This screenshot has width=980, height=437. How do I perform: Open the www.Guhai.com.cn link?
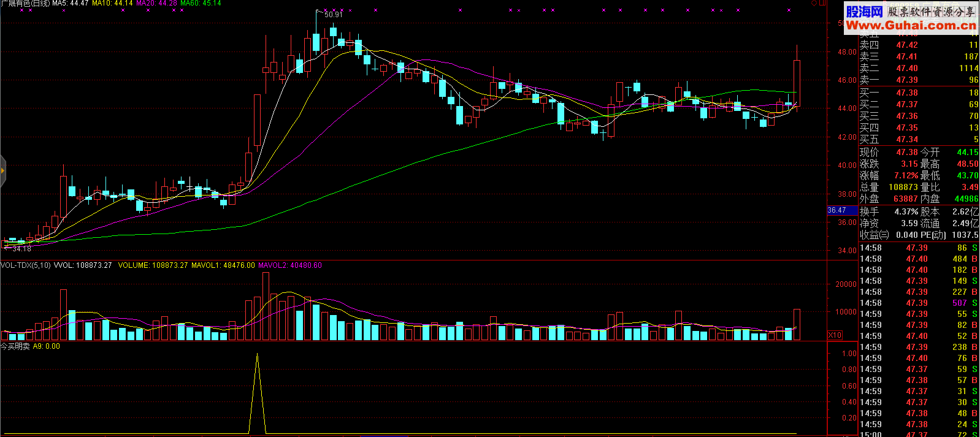[911, 25]
